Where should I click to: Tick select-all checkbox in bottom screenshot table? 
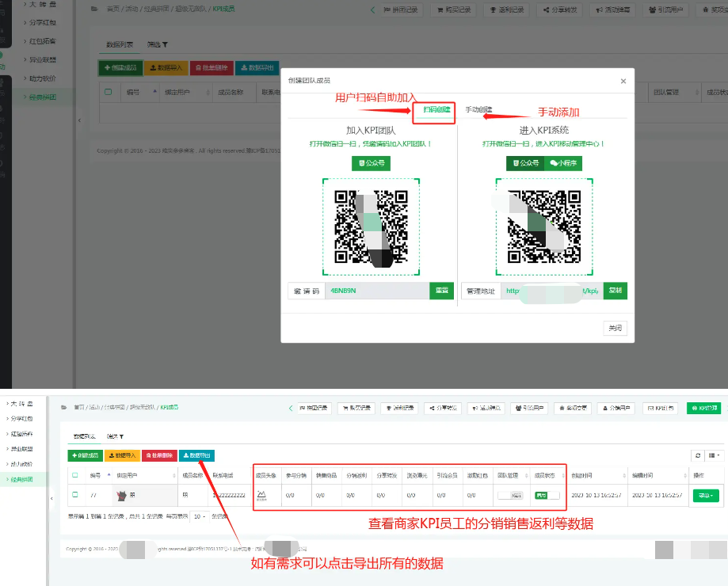[75, 476]
